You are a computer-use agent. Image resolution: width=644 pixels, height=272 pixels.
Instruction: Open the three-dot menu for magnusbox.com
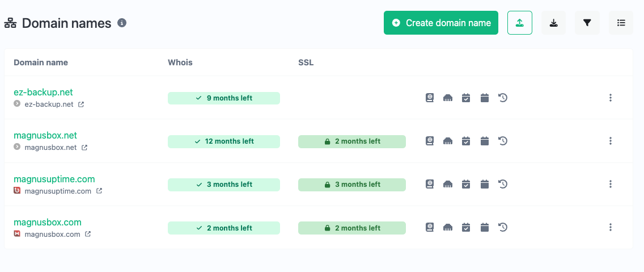coord(611,227)
